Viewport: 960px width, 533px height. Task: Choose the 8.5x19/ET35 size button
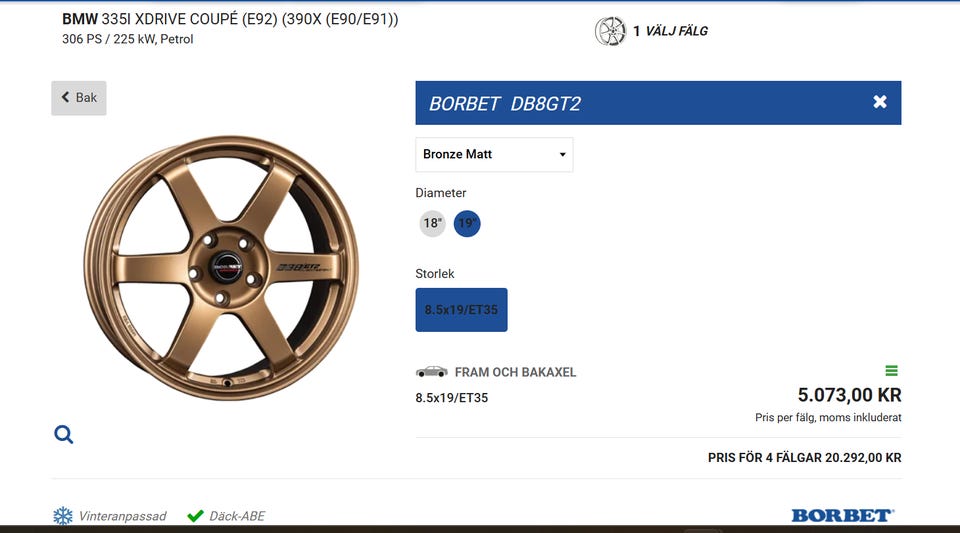(x=461, y=310)
